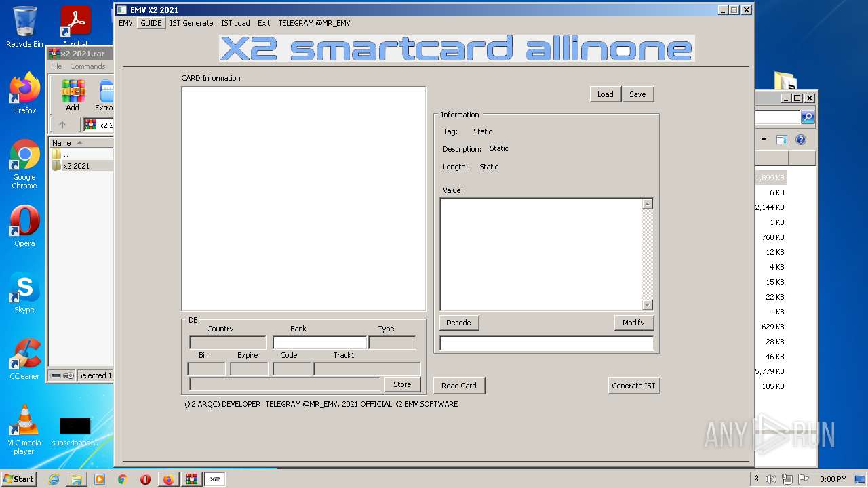Open media player taskbar icon
The image size is (868, 488).
(x=100, y=479)
